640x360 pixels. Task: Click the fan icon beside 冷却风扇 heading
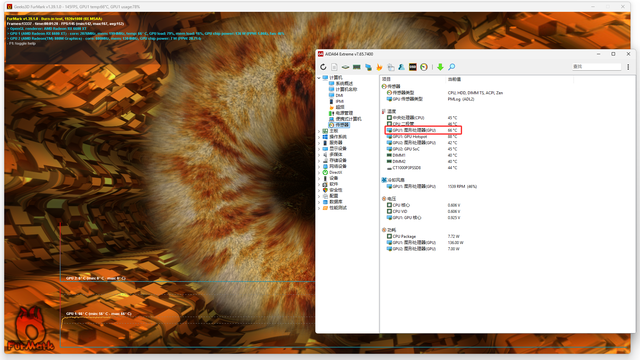pyautogui.click(x=384, y=180)
